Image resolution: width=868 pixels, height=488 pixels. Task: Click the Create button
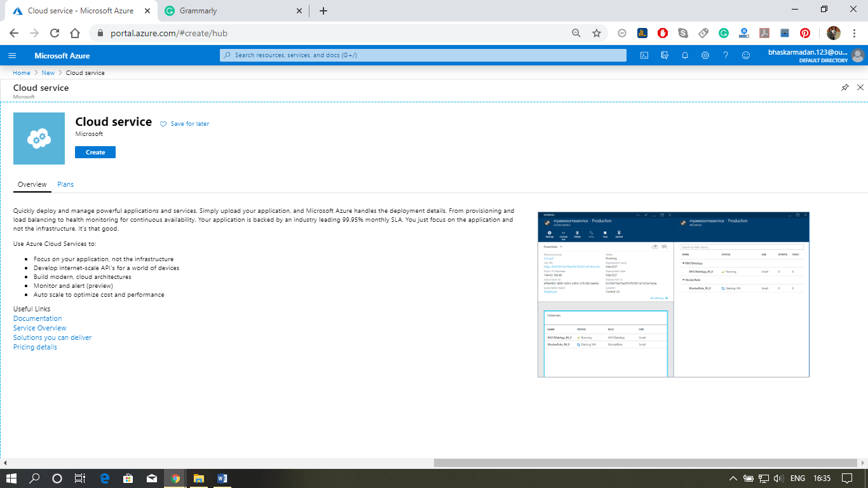click(x=95, y=152)
